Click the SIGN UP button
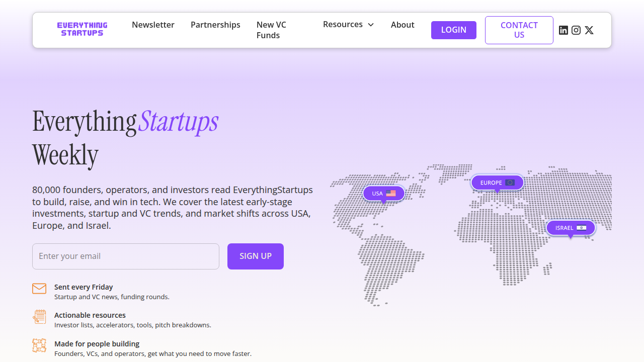 pyautogui.click(x=256, y=256)
